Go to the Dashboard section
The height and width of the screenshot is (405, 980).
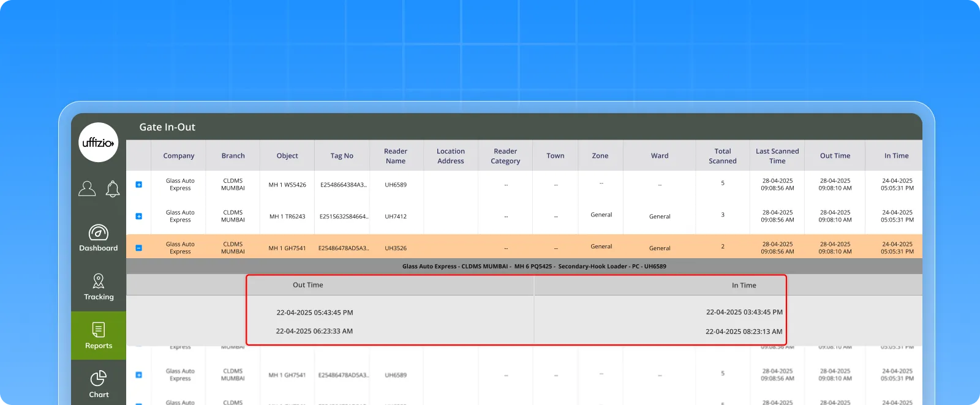pos(98,238)
